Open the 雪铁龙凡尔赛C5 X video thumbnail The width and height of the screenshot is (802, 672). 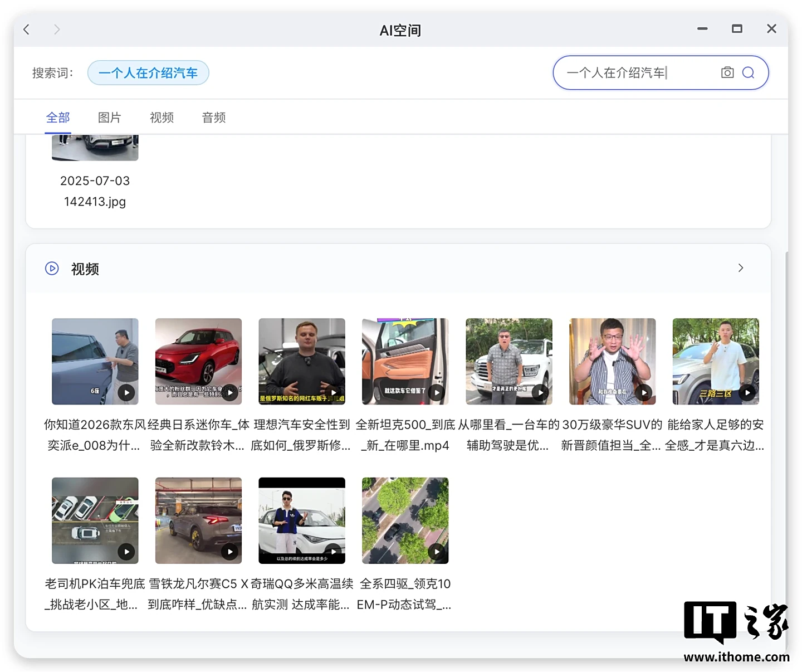pyautogui.click(x=198, y=520)
